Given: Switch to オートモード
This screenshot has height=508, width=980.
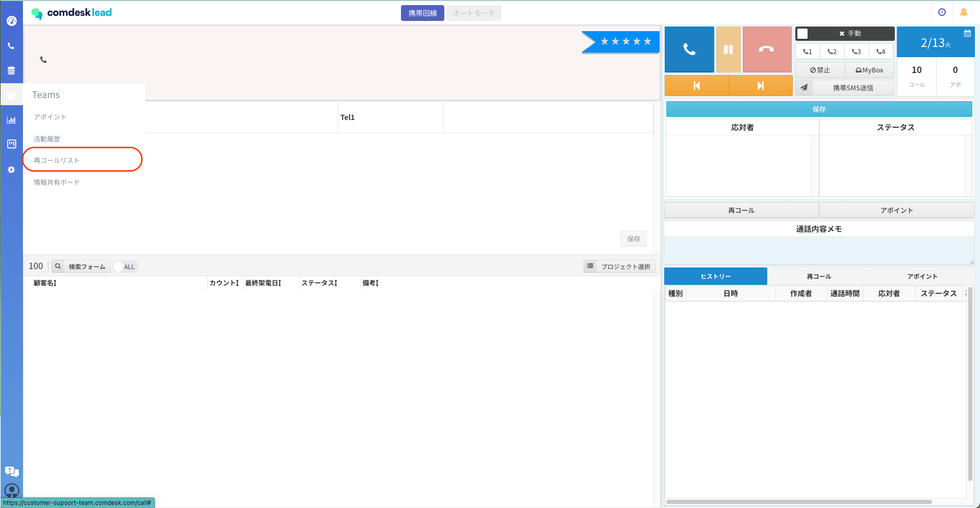Looking at the screenshot, I should pos(473,13).
